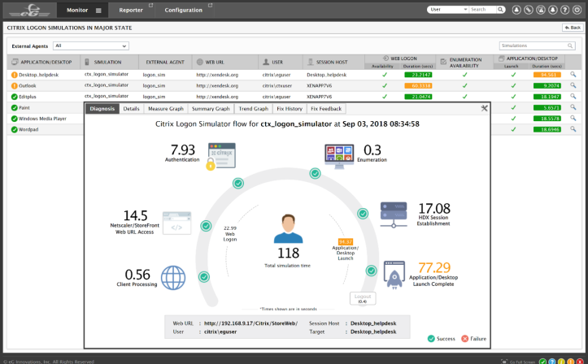Select the Desktop_helpdesk application row
588x364 pixels.
pyautogui.click(x=38, y=75)
